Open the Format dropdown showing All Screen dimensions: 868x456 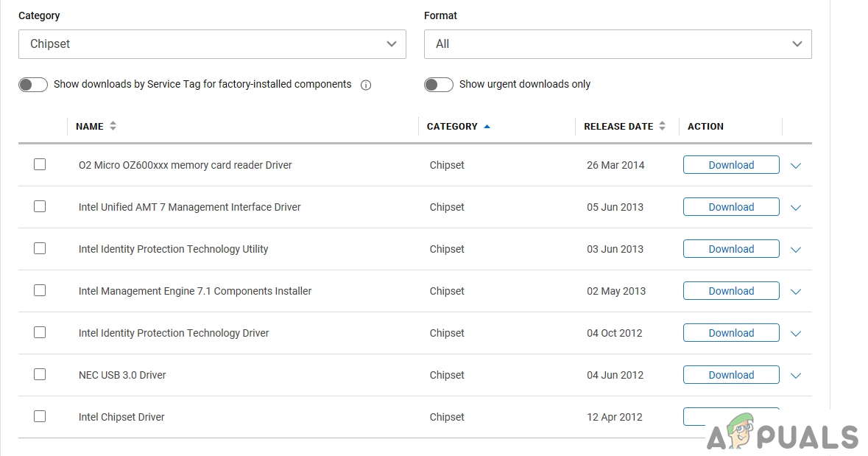[618, 44]
